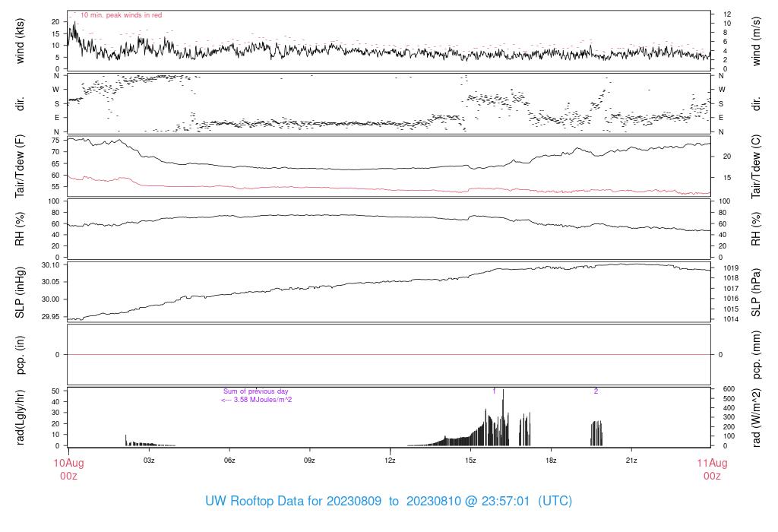Click the 'Tair/Tdew (C)' axis label
The width and height of the screenshot is (778, 532).
[x=756, y=166]
